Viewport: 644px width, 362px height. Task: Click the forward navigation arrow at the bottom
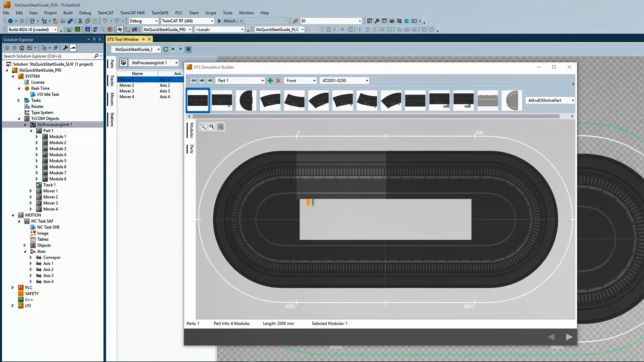pos(569,337)
